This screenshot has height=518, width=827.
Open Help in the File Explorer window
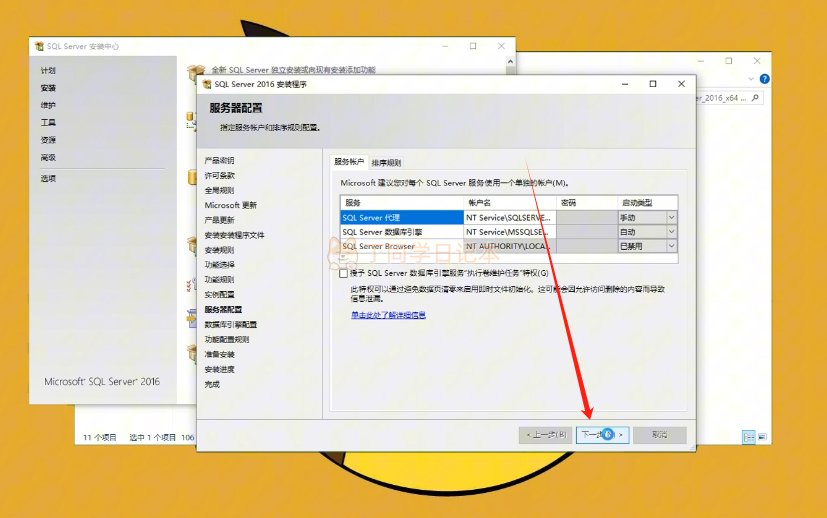[764, 79]
